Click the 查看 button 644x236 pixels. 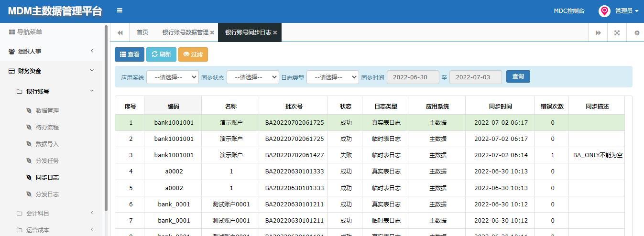pyautogui.click(x=130, y=54)
